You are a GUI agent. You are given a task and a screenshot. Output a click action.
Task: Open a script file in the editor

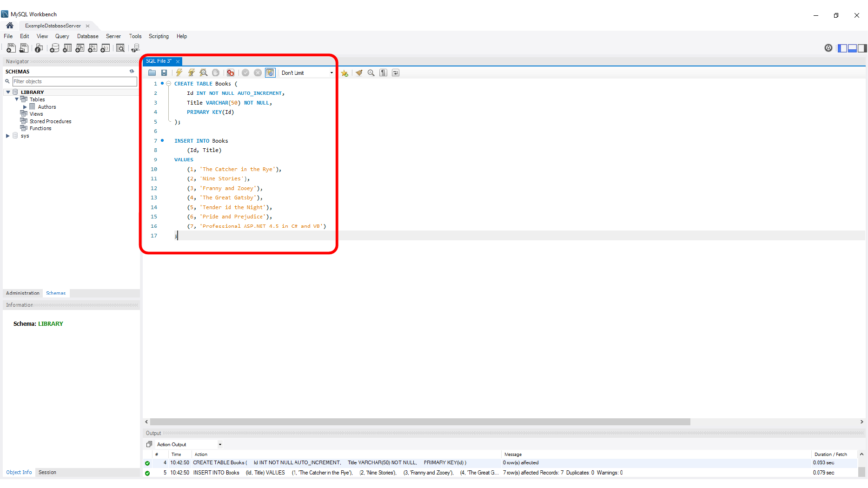click(152, 73)
